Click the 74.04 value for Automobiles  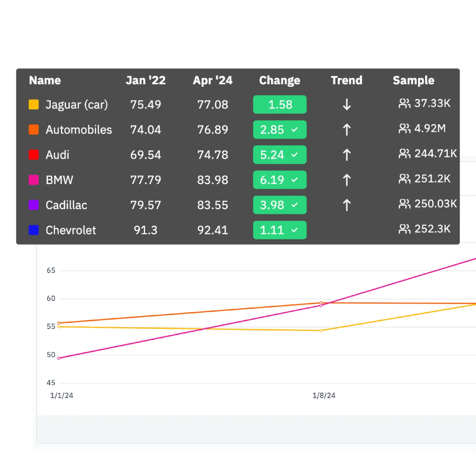tap(146, 130)
